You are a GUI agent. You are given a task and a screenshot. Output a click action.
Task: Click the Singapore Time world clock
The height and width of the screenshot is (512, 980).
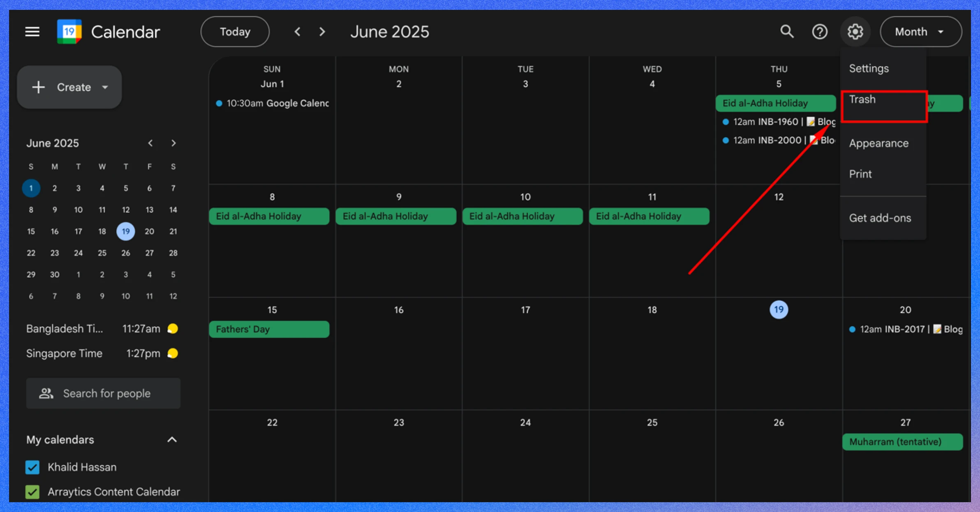click(102, 353)
